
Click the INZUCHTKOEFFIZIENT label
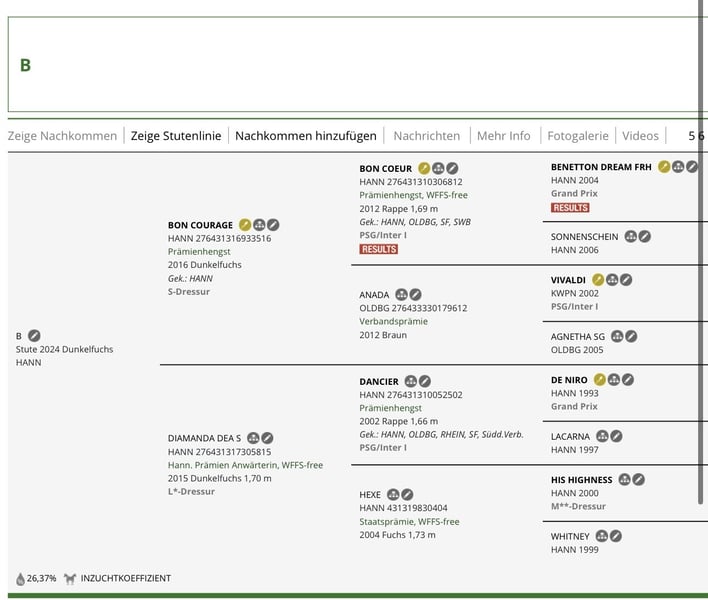click(126, 578)
